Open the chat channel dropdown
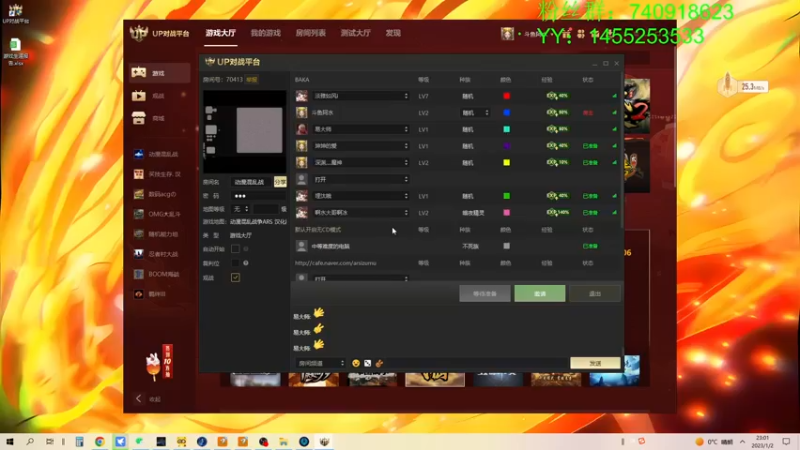The image size is (800, 450). point(321,363)
